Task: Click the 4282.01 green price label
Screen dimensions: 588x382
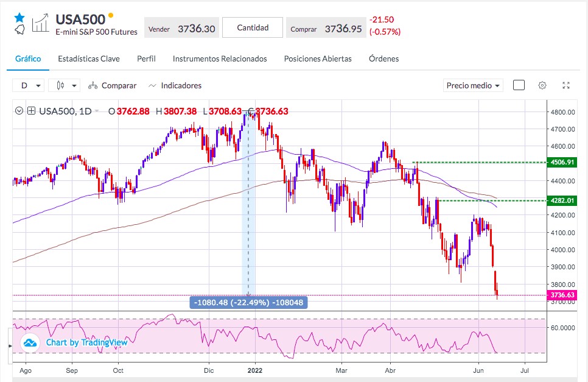Action: point(562,200)
